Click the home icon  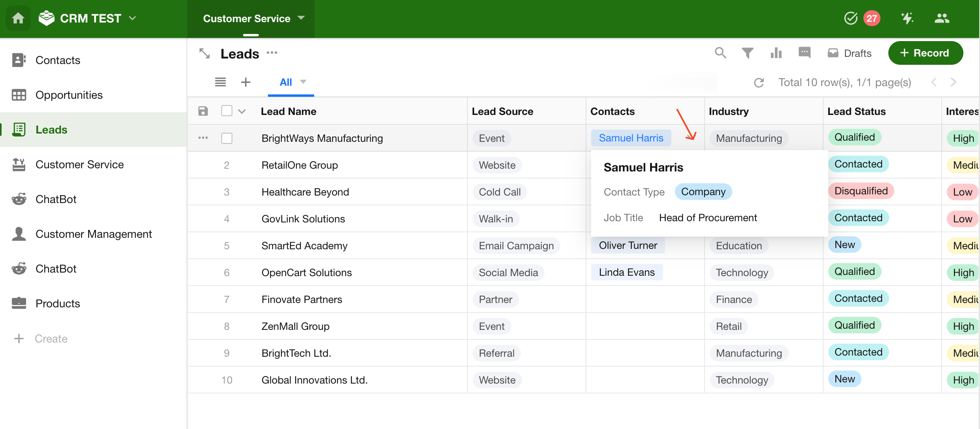(18, 18)
